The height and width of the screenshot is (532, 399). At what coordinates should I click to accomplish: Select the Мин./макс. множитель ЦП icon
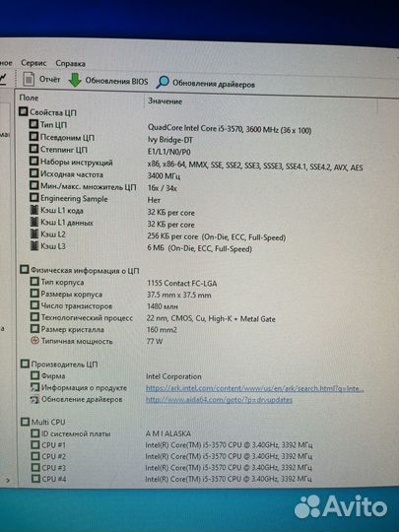tap(33, 185)
